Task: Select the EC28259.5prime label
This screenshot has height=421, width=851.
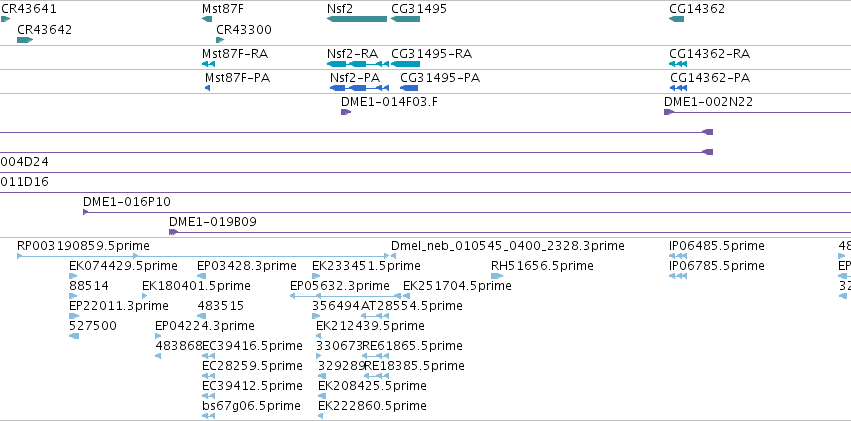Action: click(252, 366)
